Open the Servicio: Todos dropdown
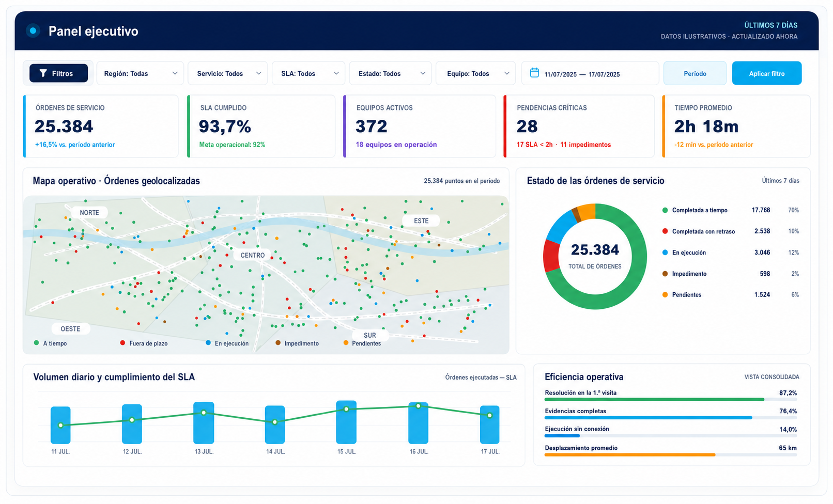 click(228, 73)
